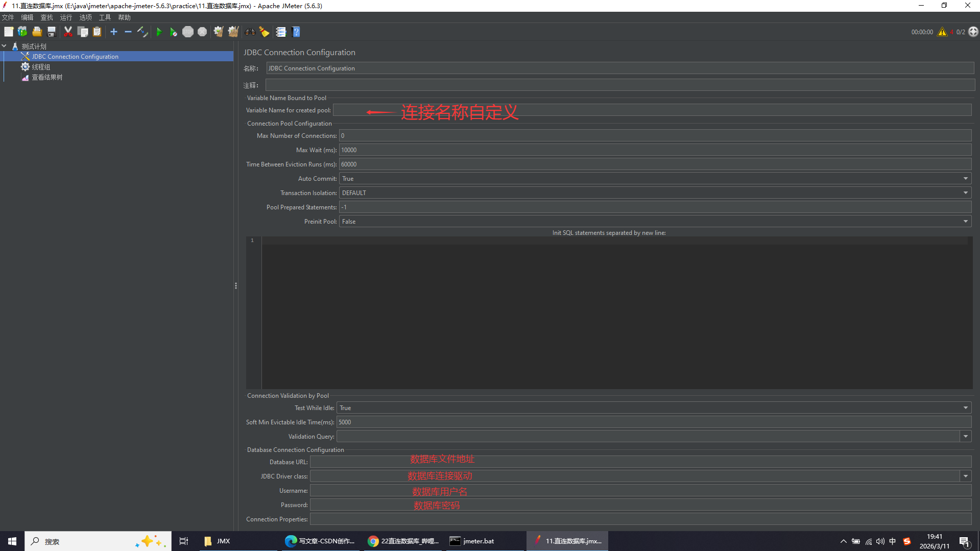Open the 查找 menu

click(47, 17)
